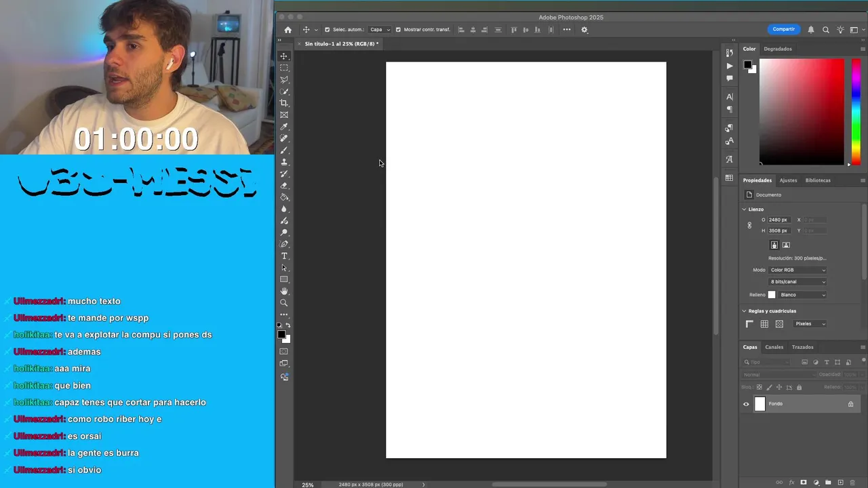Select the Pen tool
868x488 pixels.
click(284, 244)
